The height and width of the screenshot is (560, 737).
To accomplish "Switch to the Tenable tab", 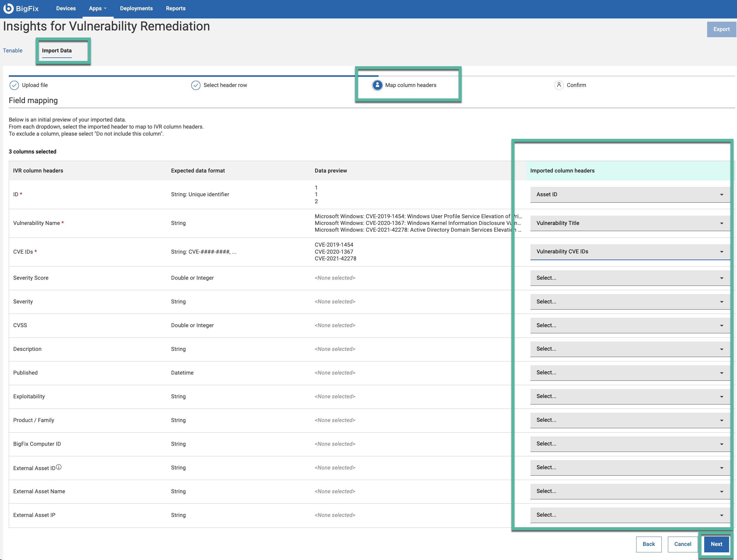I will tap(13, 51).
